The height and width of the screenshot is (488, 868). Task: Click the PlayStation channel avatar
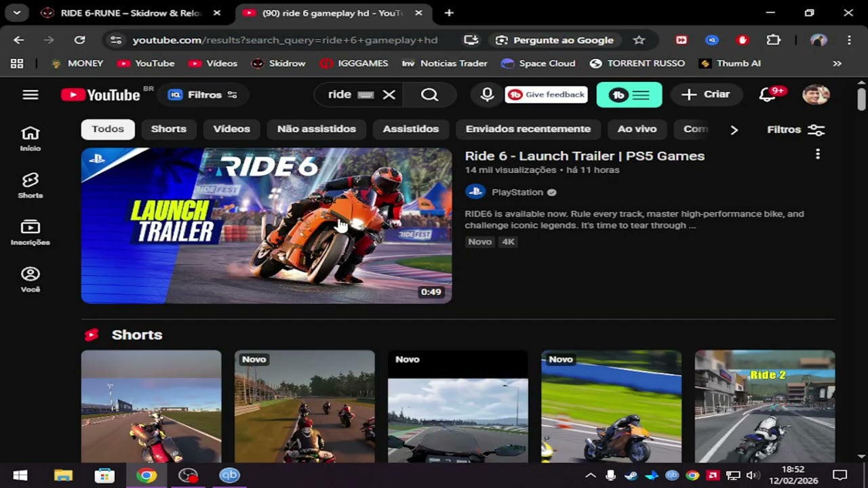coord(475,192)
